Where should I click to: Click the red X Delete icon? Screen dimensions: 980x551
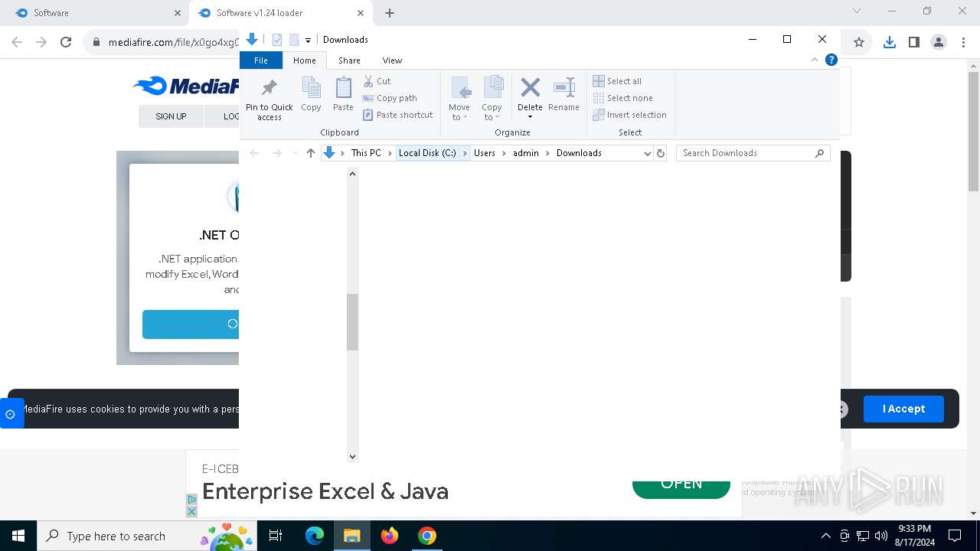530,87
